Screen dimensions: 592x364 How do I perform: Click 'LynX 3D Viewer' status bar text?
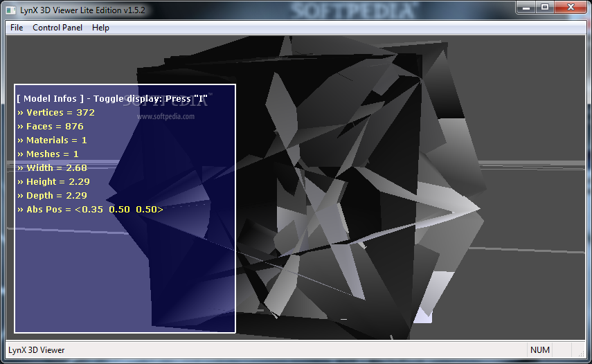37,350
